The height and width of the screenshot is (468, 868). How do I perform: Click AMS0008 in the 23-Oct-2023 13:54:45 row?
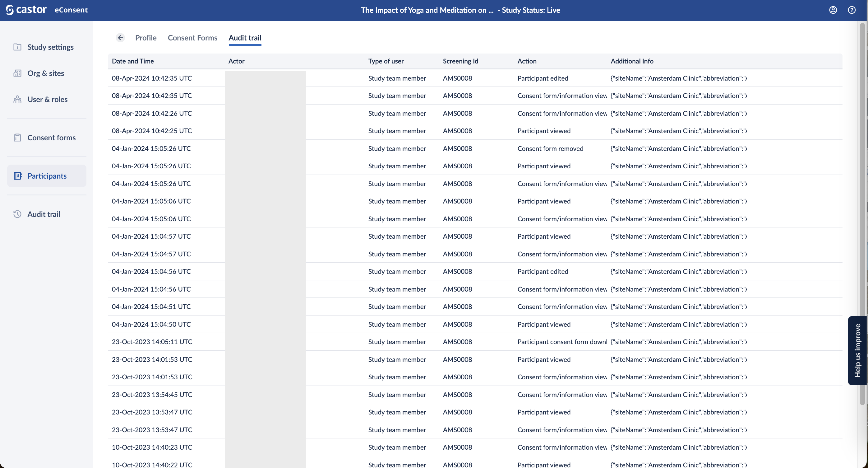click(x=457, y=395)
